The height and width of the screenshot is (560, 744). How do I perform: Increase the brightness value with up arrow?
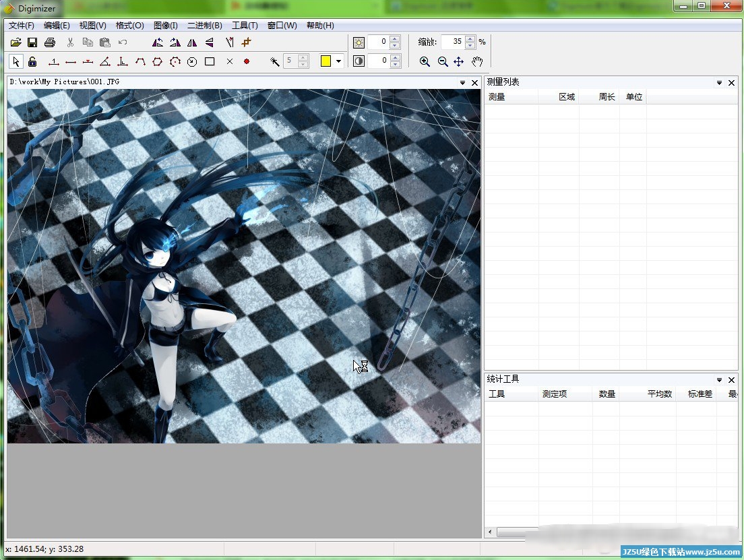tap(395, 39)
